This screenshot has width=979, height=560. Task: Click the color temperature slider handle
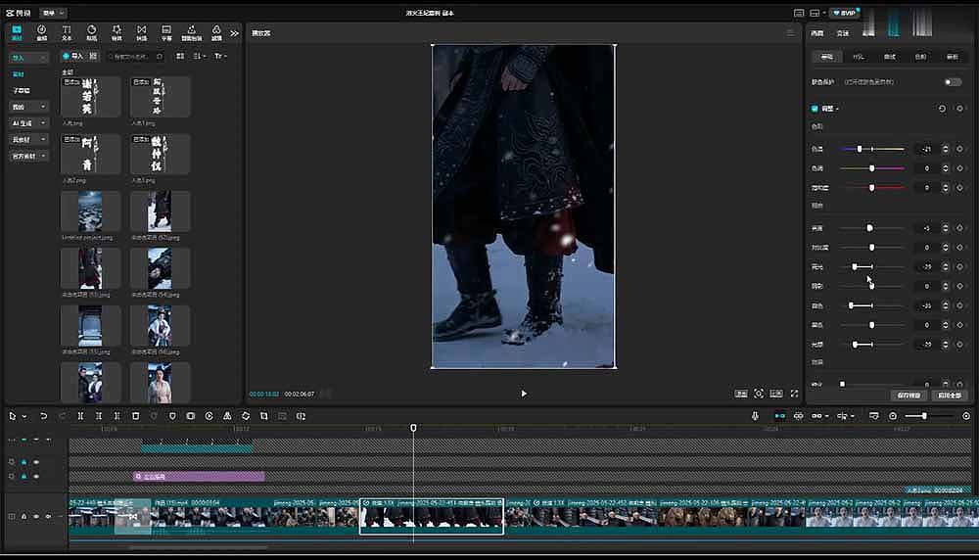pyautogui.click(x=860, y=149)
